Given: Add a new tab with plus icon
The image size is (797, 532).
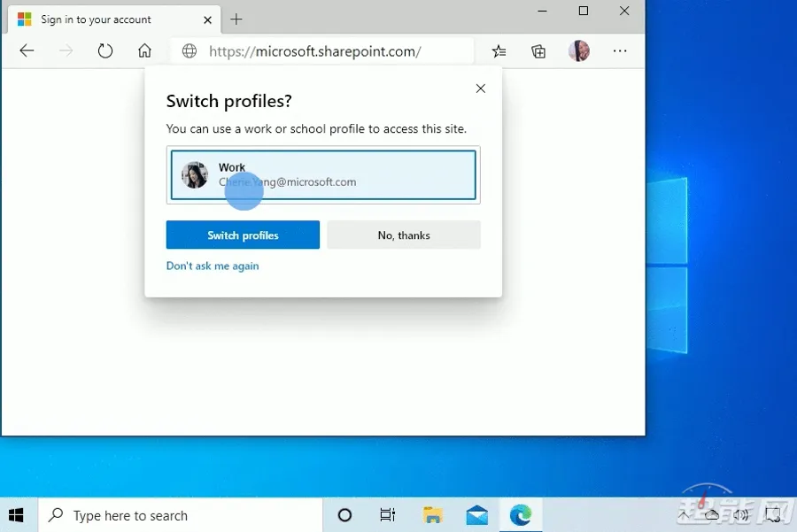Looking at the screenshot, I should point(236,19).
